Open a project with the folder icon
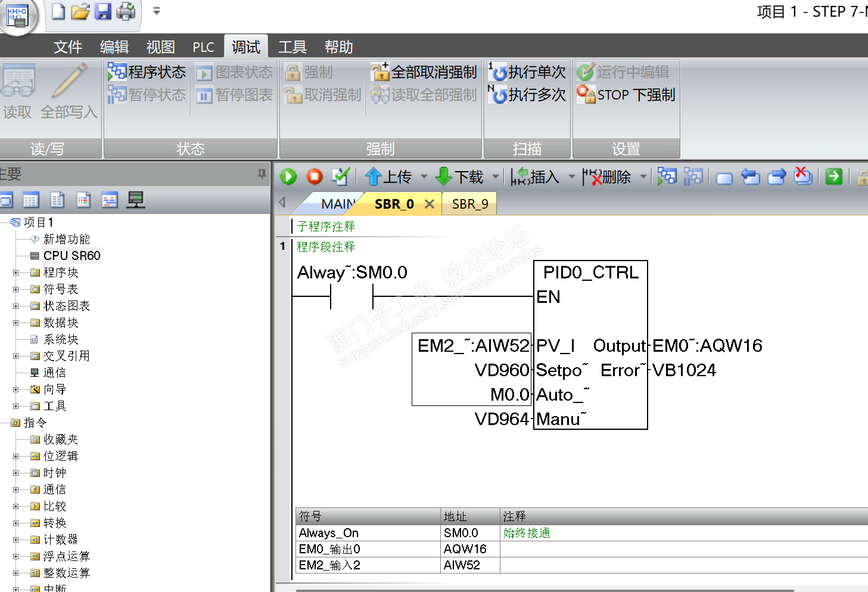Viewport: 868px width, 592px height. (80, 11)
